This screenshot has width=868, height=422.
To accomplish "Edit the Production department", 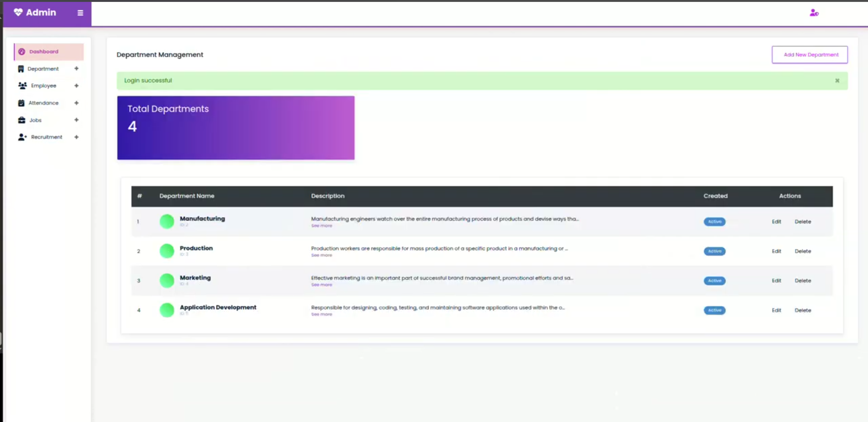I will click(x=776, y=251).
